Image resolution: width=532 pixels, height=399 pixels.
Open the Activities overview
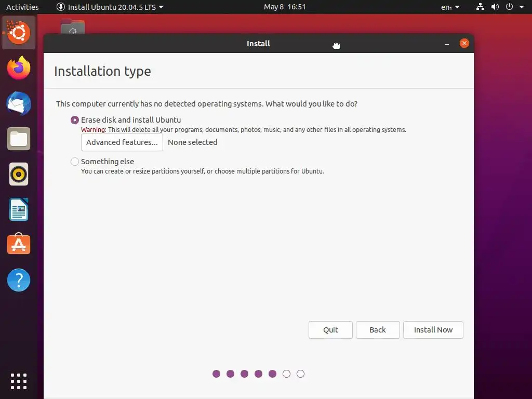[22, 7]
